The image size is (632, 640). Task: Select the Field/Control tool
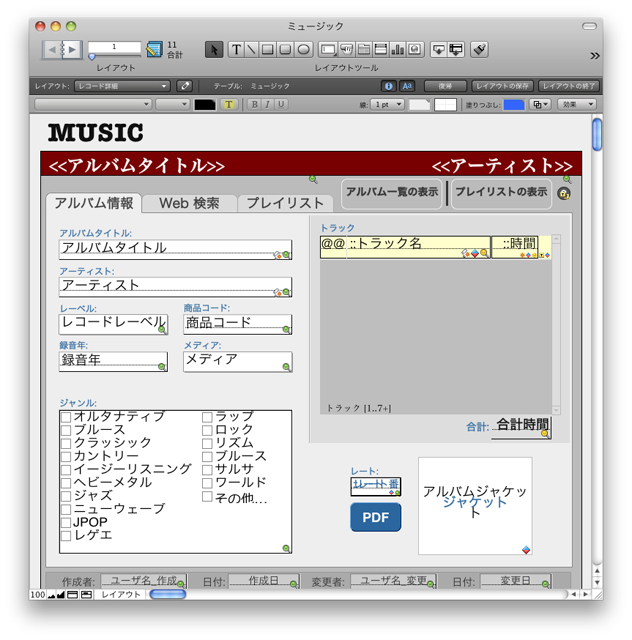(328, 50)
